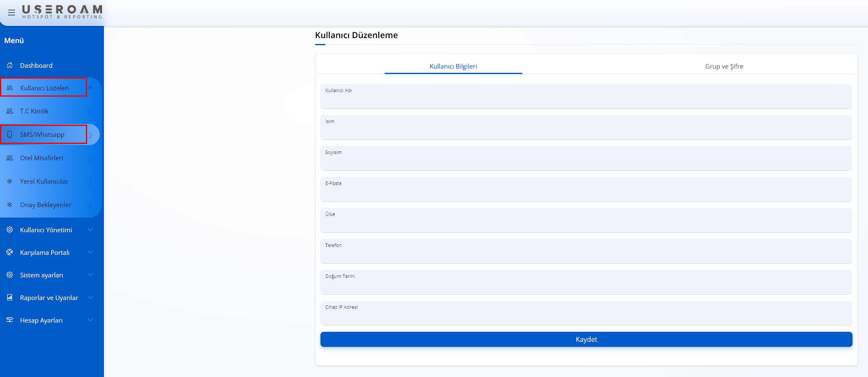Select the Kullanıcı Bilgileri tab

pyautogui.click(x=453, y=66)
